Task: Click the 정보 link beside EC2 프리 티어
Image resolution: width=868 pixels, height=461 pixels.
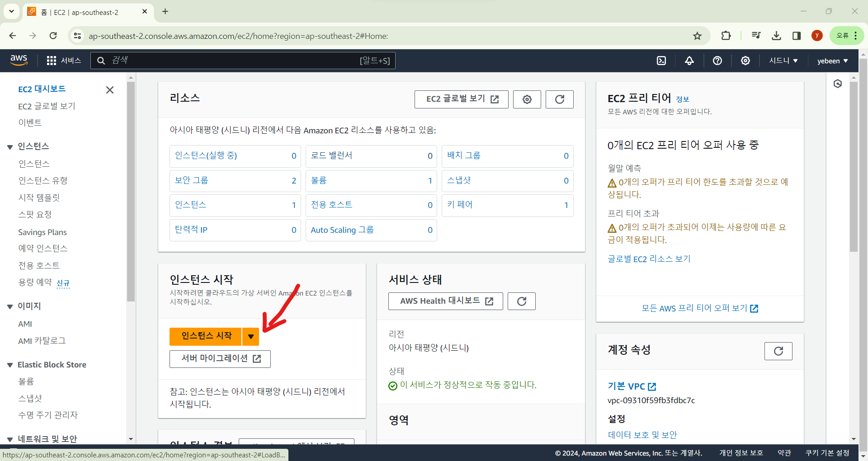Action: [x=682, y=99]
